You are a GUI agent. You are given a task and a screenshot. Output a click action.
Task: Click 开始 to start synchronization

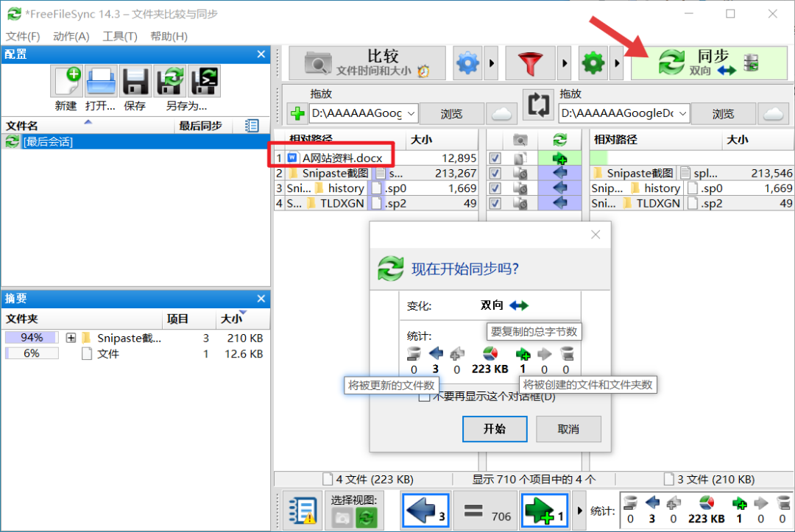click(x=495, y=429)
